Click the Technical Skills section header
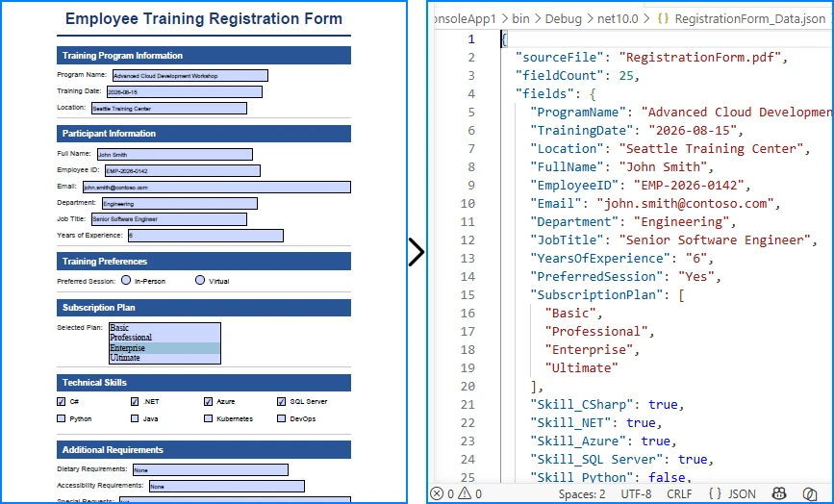The height and width of the screenshot is (504, 834). pos(204,383)
